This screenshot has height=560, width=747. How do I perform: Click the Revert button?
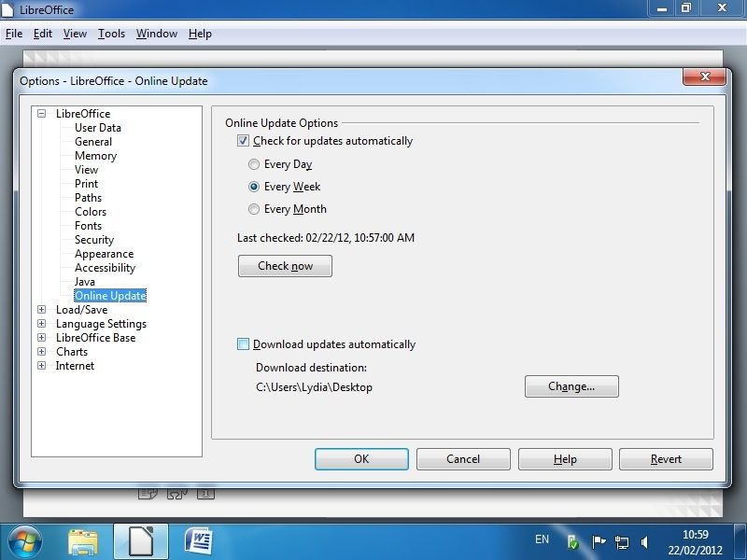click(666, 459)
